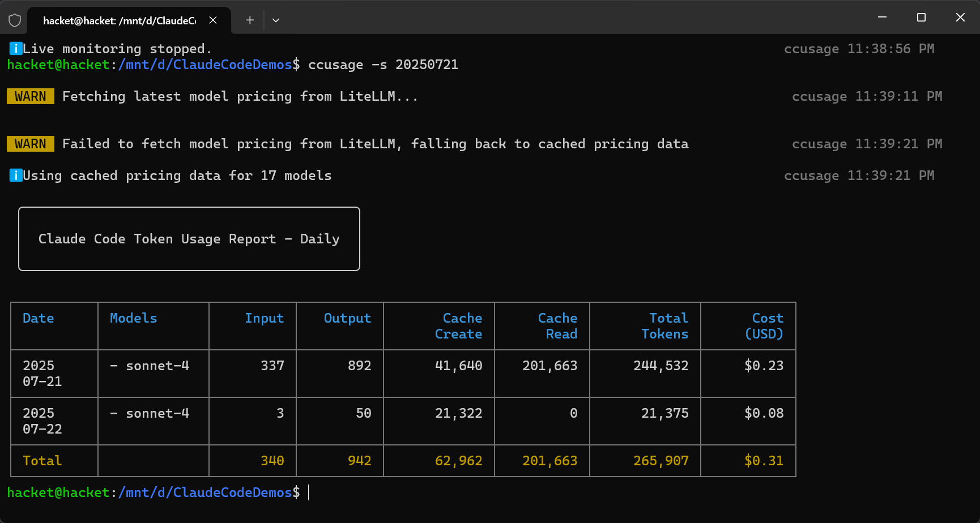Click total output value 942

[360, 461]
